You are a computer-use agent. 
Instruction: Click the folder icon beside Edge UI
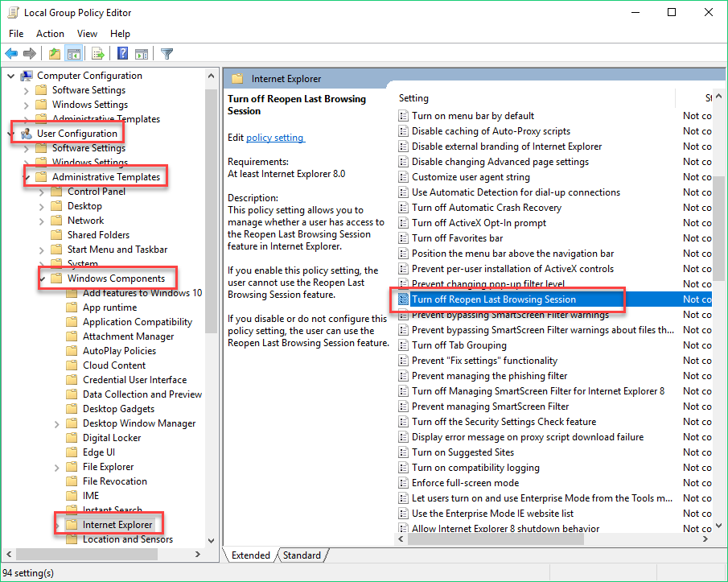coord(72,452)
